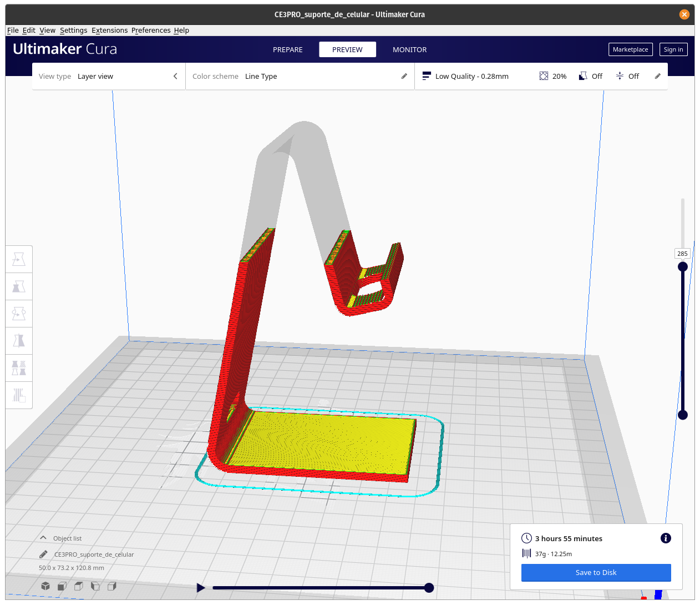Open the Help menu
Image resolution: width=700 pixels, height=605 pixels.
pos(181,31)
